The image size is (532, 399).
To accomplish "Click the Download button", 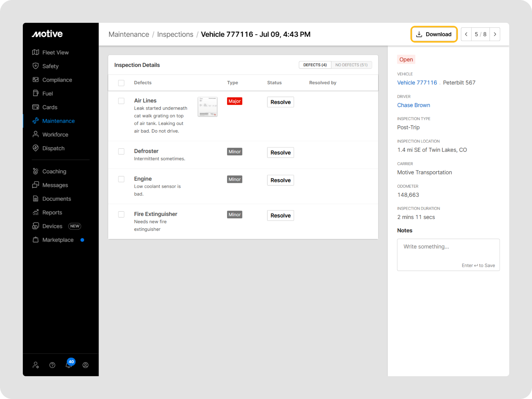I will [x=434, y=34].
